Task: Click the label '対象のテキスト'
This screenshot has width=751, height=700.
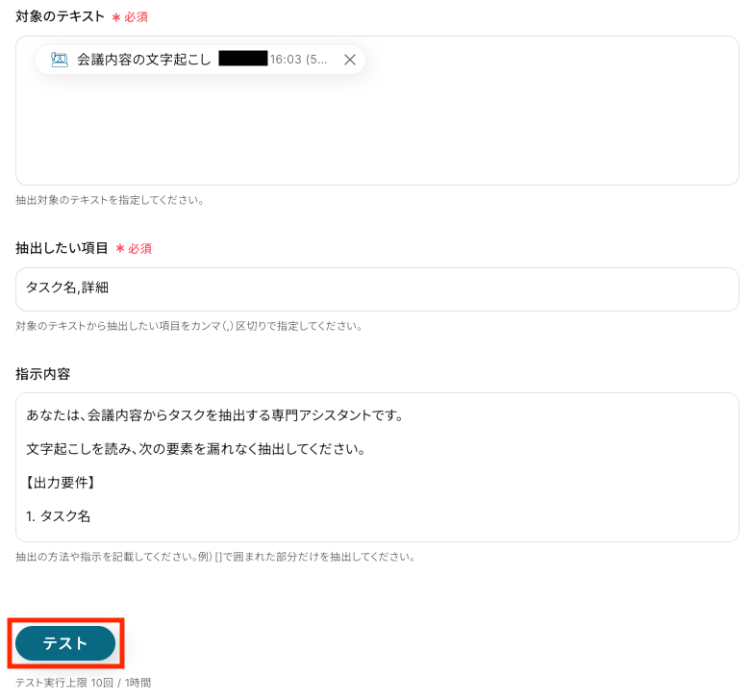Action: point(60,16)
